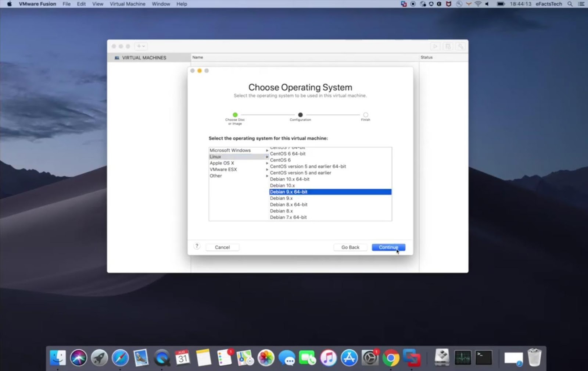Open Photos from the dock

pyautogui.click(x=266, y=357)
